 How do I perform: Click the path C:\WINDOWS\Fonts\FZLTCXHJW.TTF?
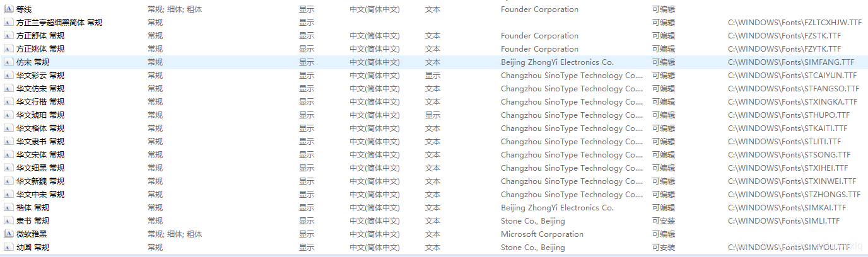click(x=795, y=23)
